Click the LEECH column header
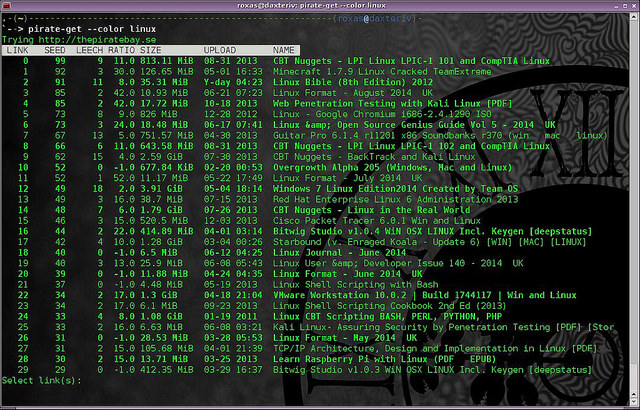The width and height of the screenshot is (640, 410). 91,49
